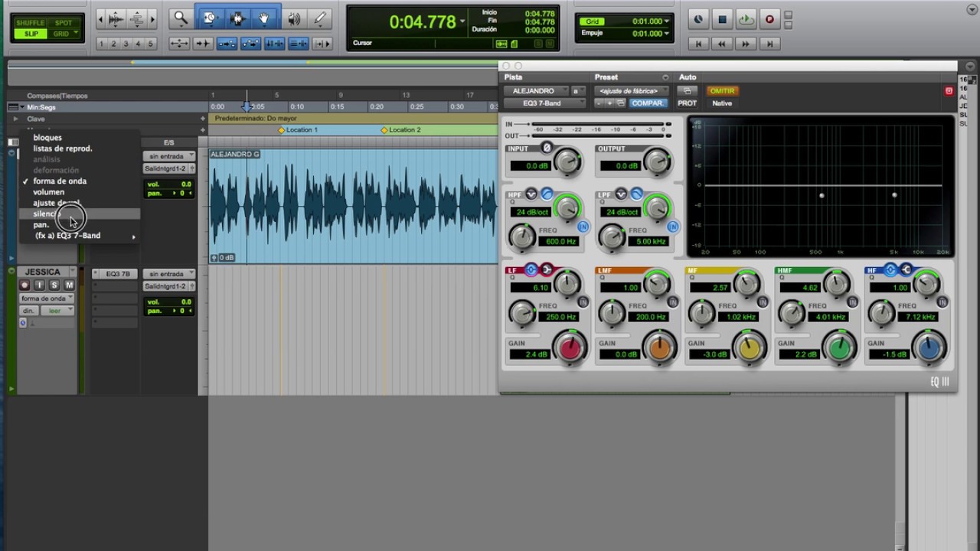Toggle the LF band IN button
This screenshot has width=980, height=551.
583,302
